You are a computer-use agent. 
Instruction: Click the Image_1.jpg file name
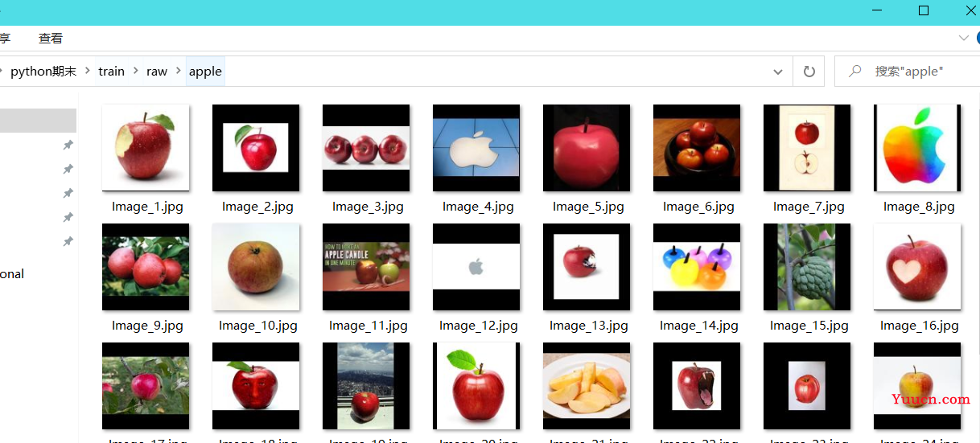(x=147, y=207)
